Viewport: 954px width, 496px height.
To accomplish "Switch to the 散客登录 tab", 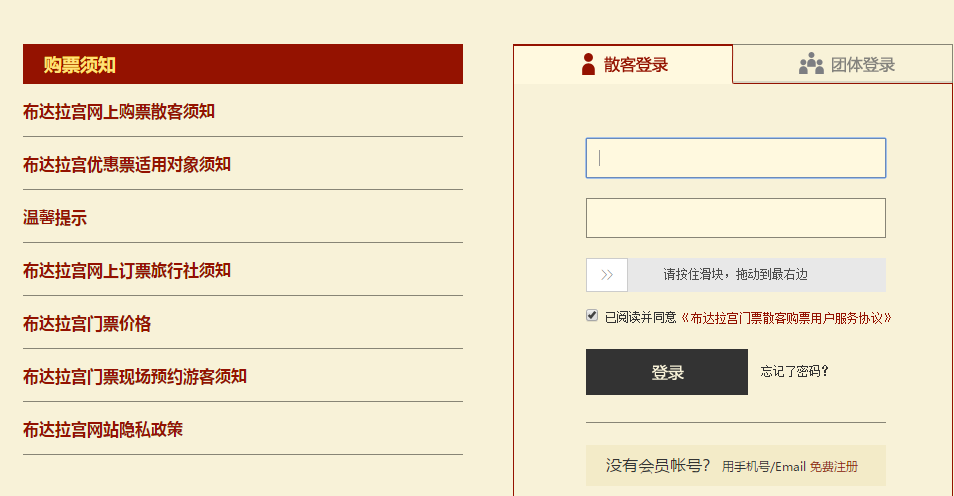I will pyautogui.click(x=624, y=65).
